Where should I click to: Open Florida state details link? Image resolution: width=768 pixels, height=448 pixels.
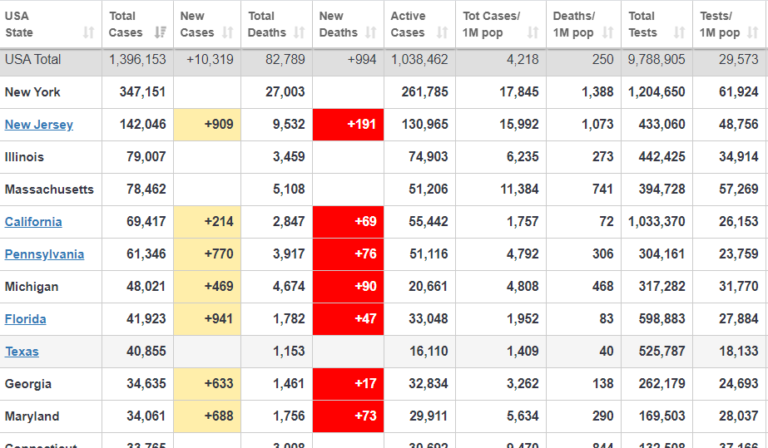25,319
